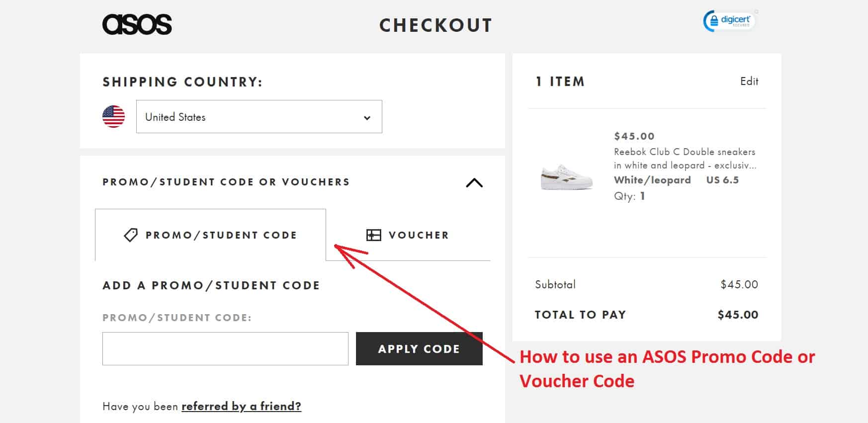
Task: Open the shipping country dropdown arrow
Action: click(367, 118)
